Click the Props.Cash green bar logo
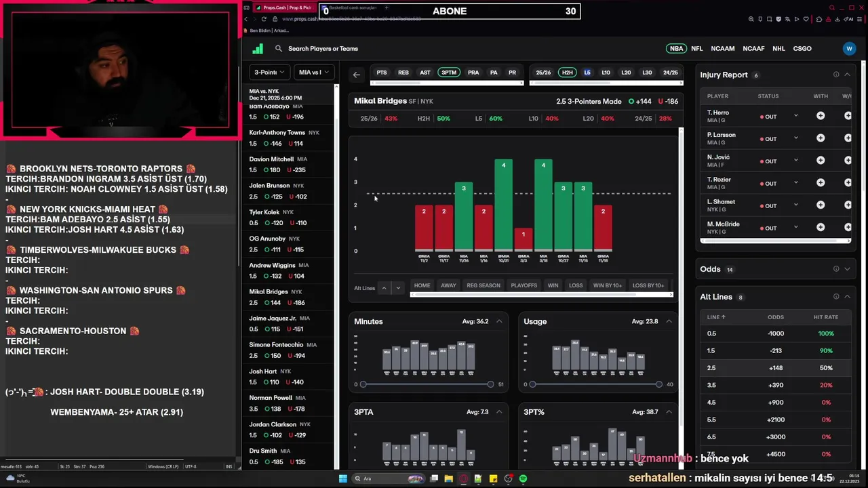Viewport: 868px width, 488px height. (258, 49)
